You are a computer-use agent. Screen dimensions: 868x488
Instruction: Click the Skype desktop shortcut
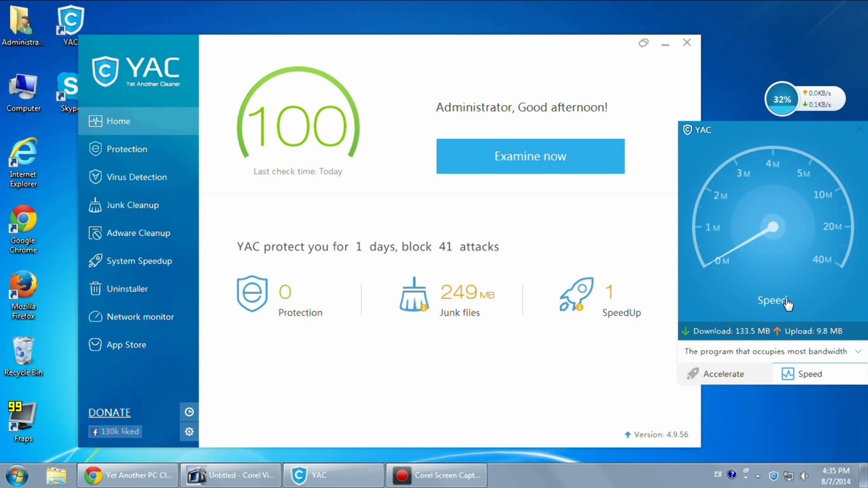(68, 93)
